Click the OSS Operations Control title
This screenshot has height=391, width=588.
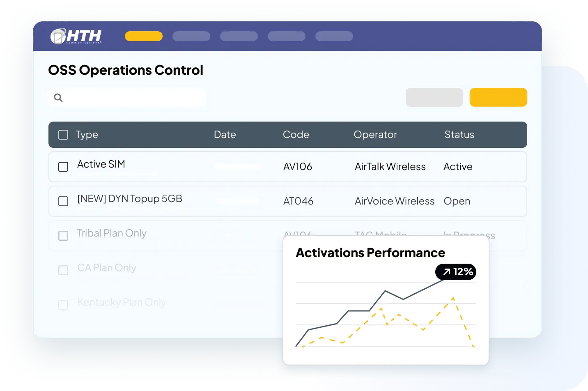pyautogui.click(x=126, y=70)
